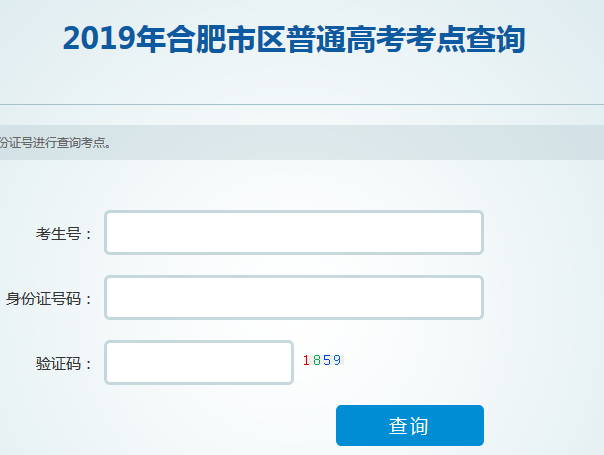Click the digit 9 in captcha
The image size is (604, 455).
337,360
